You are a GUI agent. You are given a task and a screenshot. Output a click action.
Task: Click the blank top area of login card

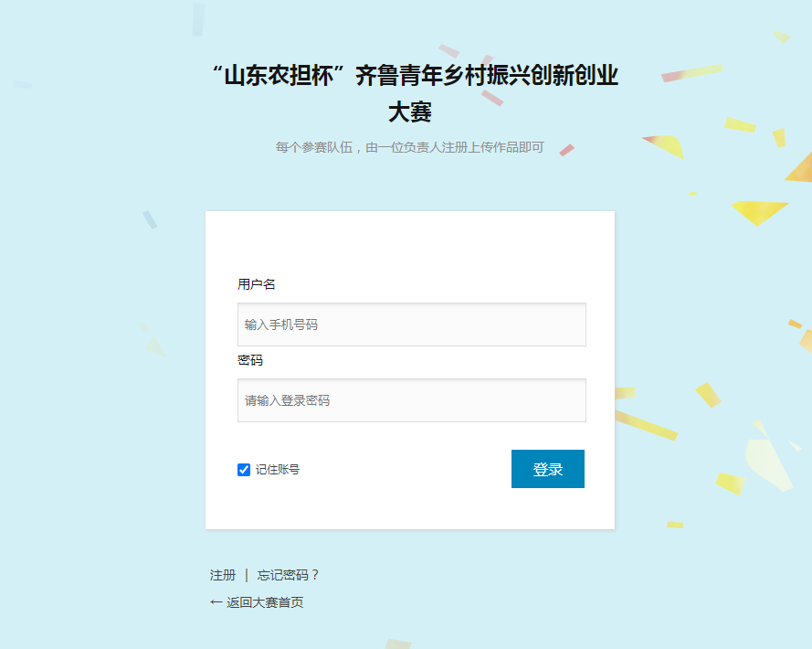pos(410,241)
